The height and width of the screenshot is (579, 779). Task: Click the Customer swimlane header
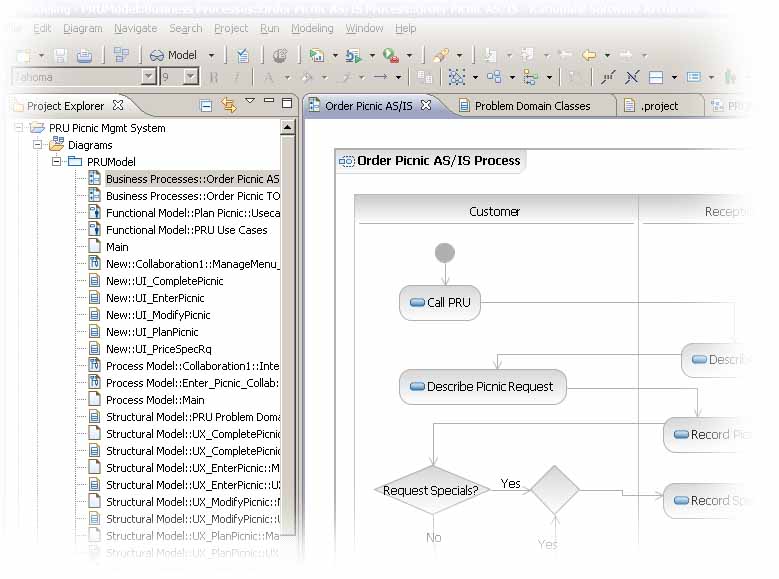click(x=494, y=212)
